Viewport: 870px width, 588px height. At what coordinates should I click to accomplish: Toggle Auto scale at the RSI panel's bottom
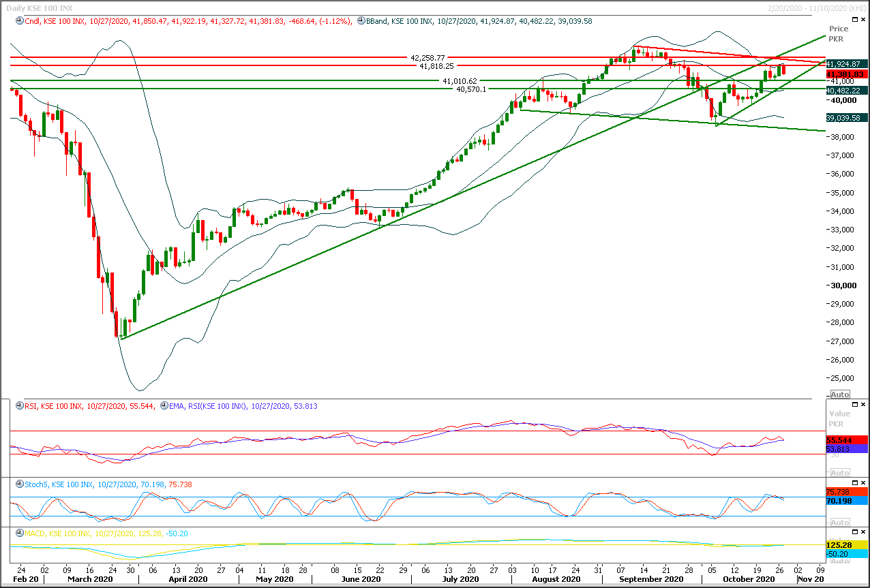[840, 473]
